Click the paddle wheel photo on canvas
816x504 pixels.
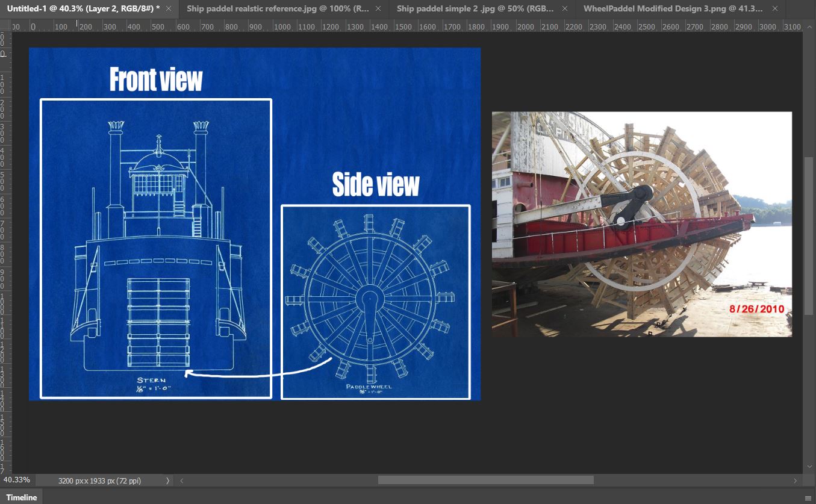point(641,224)
